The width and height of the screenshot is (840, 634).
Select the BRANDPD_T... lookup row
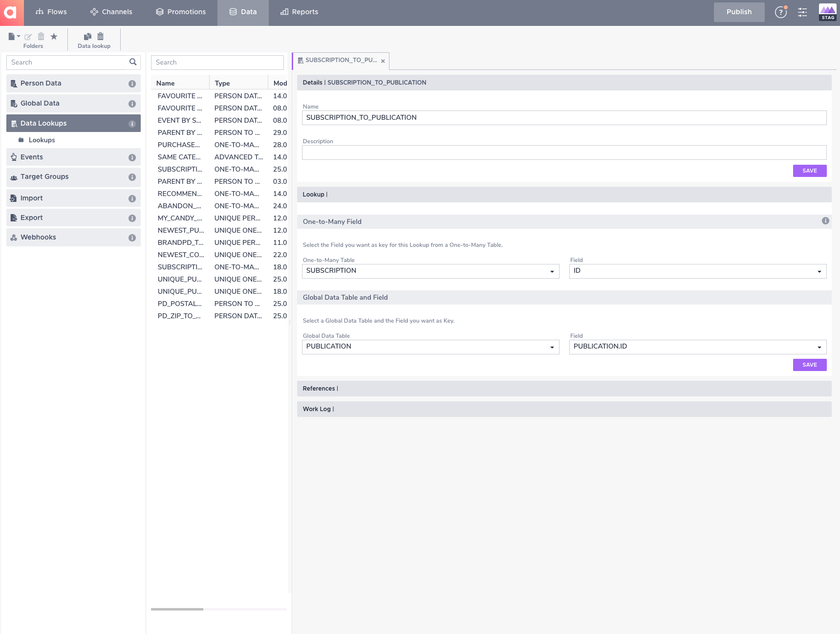tap(220, 243)
